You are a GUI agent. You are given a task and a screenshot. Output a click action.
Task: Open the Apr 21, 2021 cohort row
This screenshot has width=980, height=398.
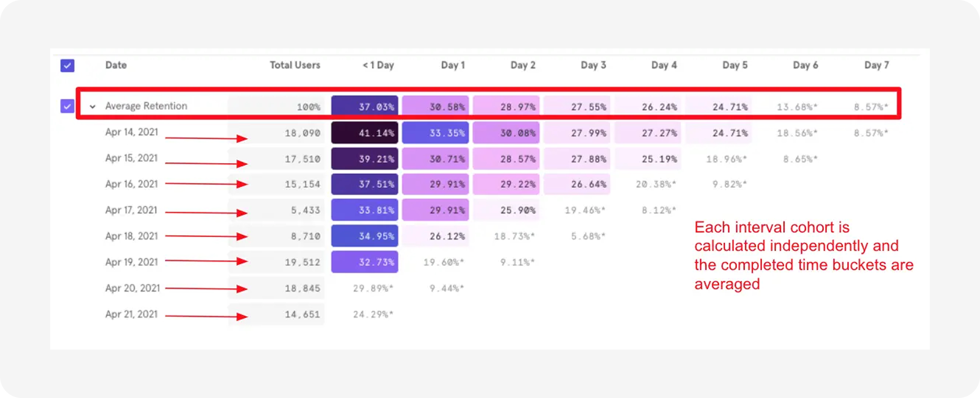point(131,314)
